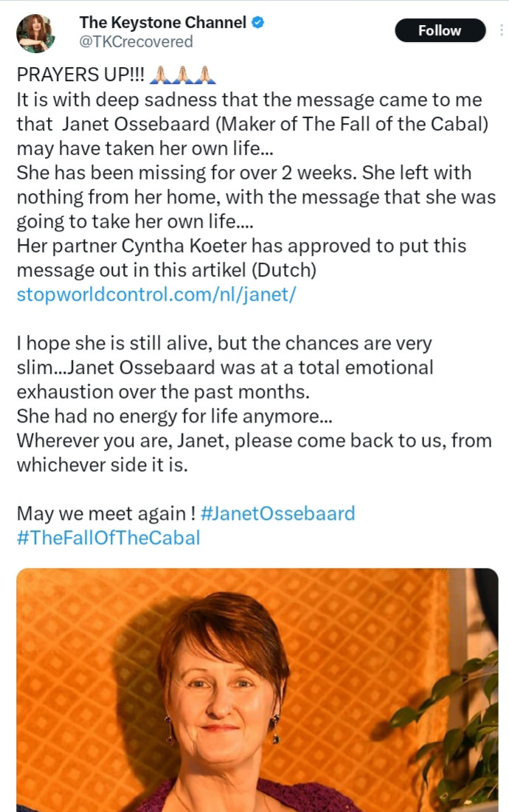Follow The Keystone Channel account
Image resolution: width=509 pixels, height=812 pixels.
click(440, 30)
